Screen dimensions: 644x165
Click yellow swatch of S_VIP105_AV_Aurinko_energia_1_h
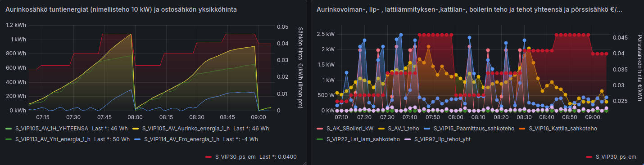coord(136,129)
